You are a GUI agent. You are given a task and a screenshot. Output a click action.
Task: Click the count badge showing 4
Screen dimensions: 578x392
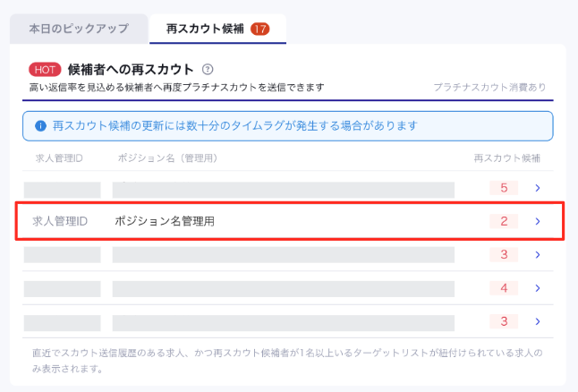coord(504,288)
